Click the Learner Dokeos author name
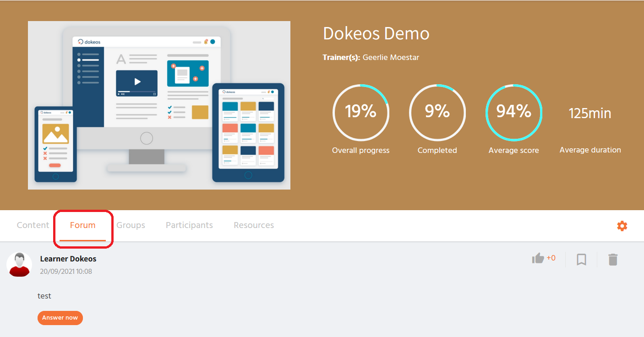Viewport: 644px width, 337px height. 68,259
